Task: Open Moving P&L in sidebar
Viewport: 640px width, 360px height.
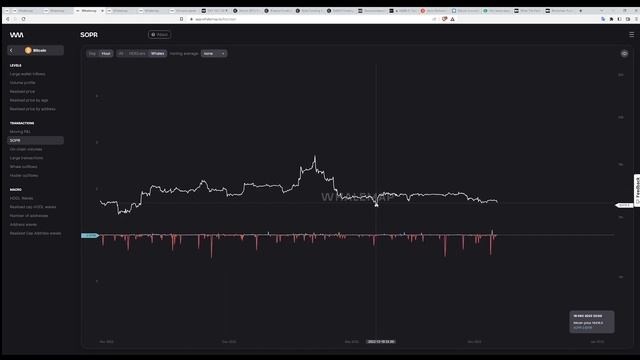Action: (20, 132)
